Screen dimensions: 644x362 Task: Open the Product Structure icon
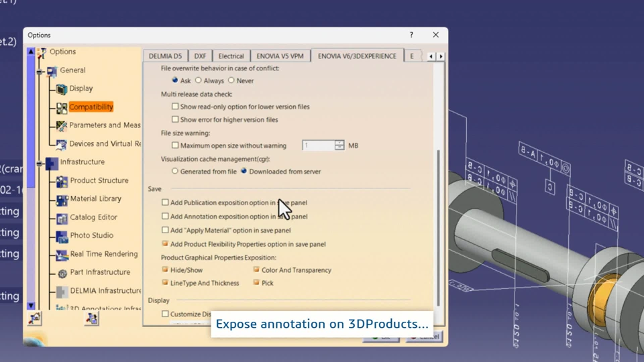62,181
